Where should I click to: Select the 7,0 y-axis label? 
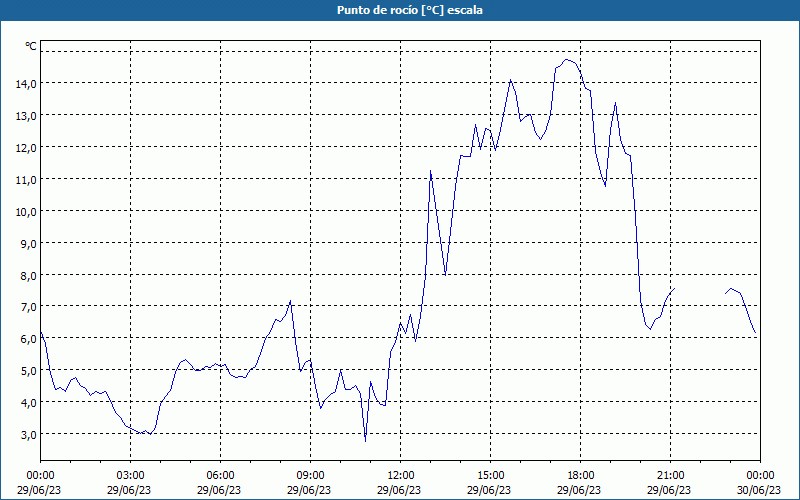(x=28, y=307)
